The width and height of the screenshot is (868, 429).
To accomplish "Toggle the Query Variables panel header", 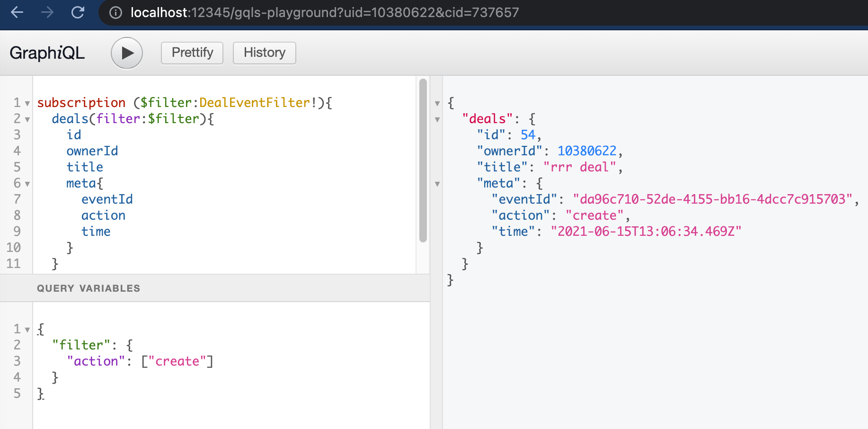I will 215,288.
